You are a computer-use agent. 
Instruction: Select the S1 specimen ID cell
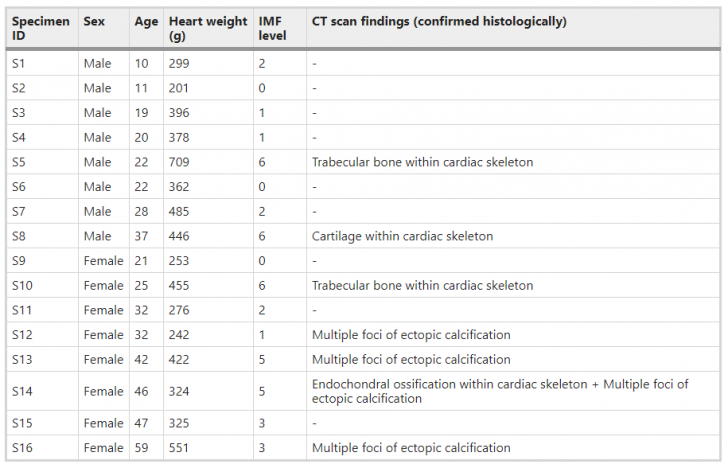click(20, 63)
